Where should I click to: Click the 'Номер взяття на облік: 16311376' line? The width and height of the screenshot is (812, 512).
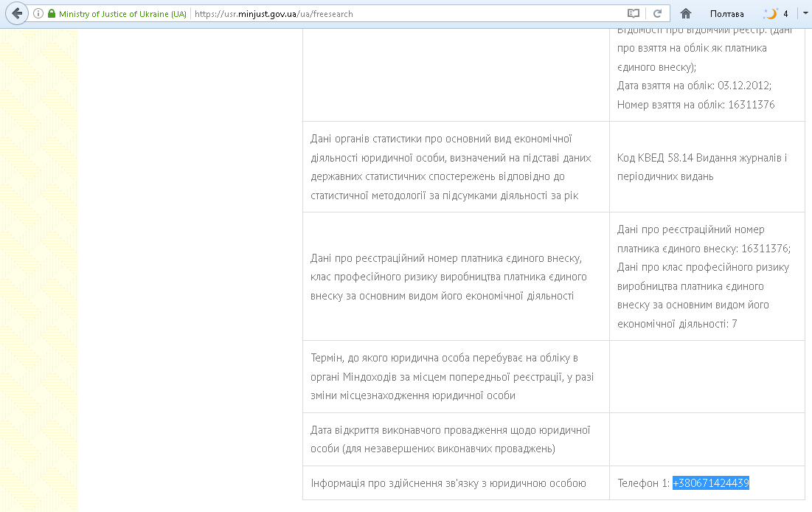point(695,105)
